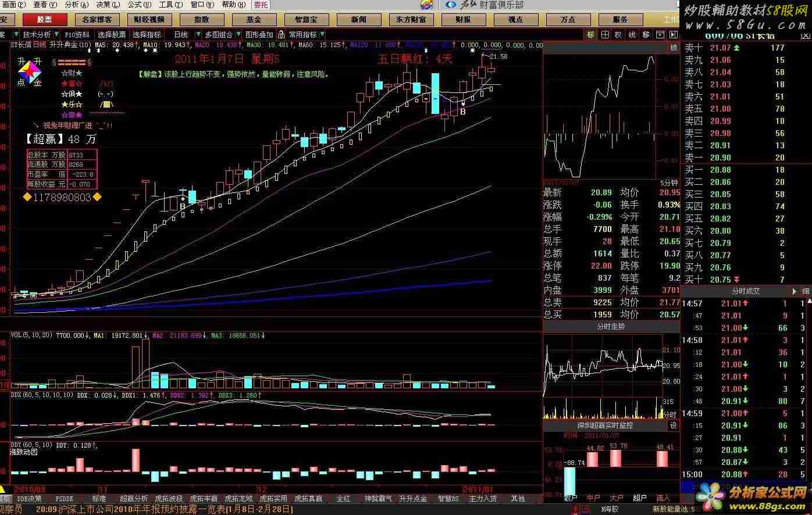Click the 东方财富 button
The image size is (812, 515).
[411, 19]
